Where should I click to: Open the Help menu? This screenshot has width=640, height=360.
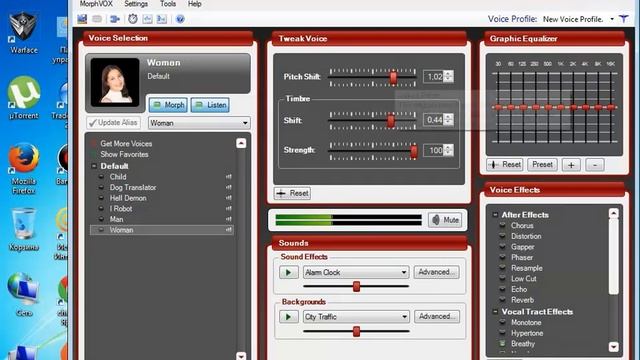click(195, 4)
